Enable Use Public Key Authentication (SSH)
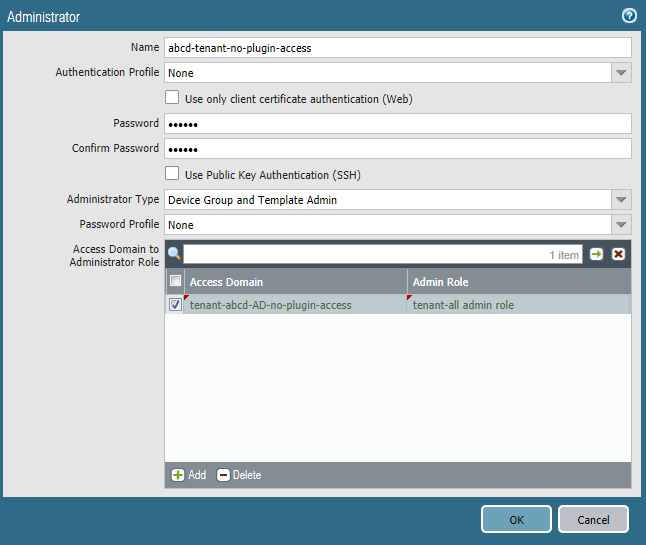This screenshot has height=545, width=646. tap(172, 174)
